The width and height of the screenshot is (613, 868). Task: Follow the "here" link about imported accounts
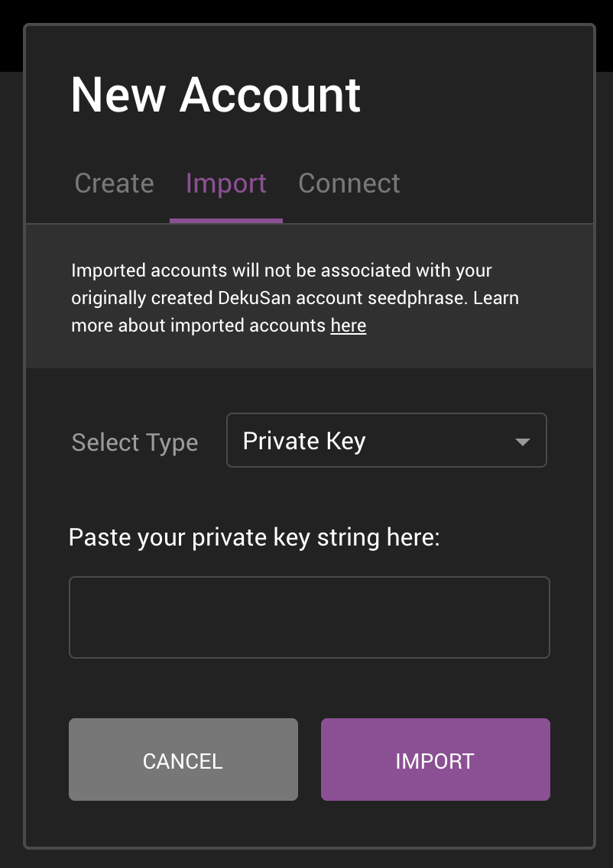tap(349, 325)
